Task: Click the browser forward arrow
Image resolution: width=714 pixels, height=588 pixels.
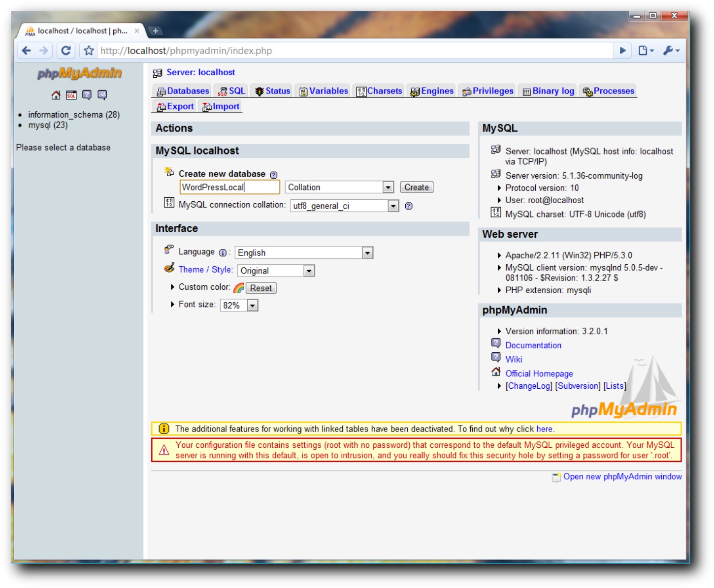Action: click(x=44, y=51)
